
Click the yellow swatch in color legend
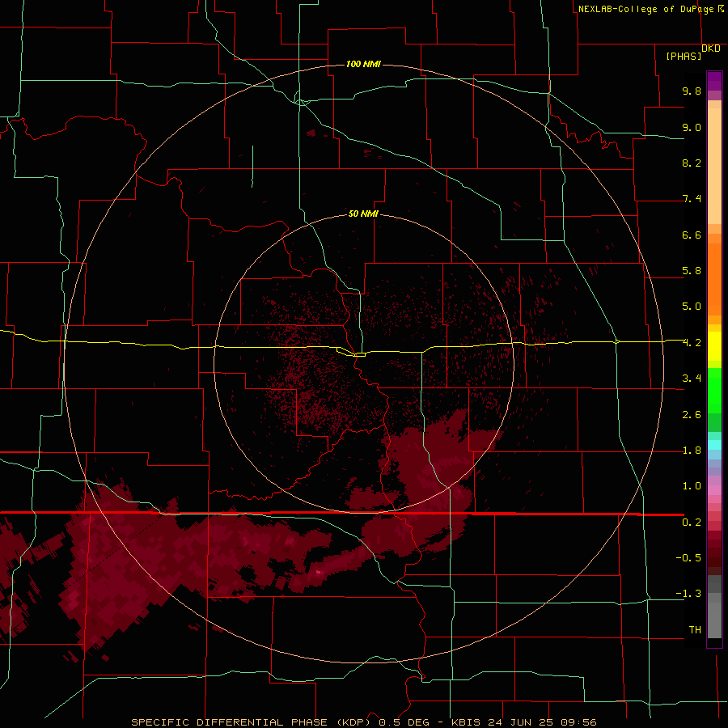click(714, 346)
